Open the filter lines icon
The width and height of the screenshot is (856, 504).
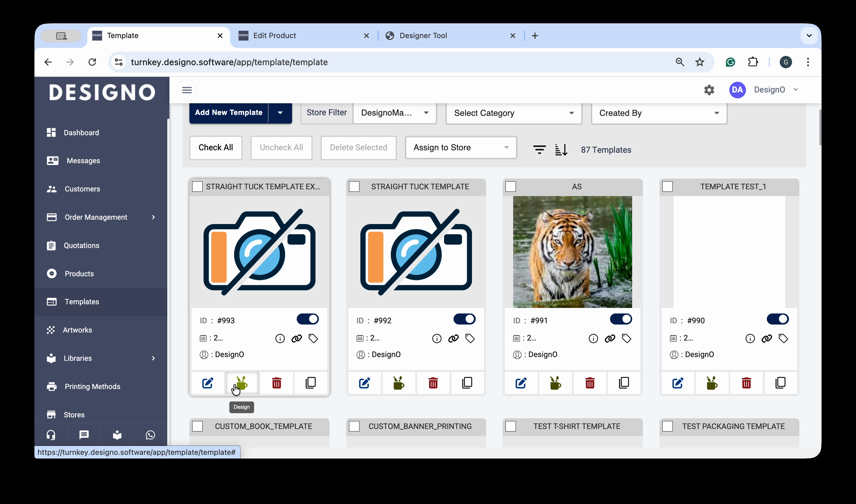coord(539,149)
